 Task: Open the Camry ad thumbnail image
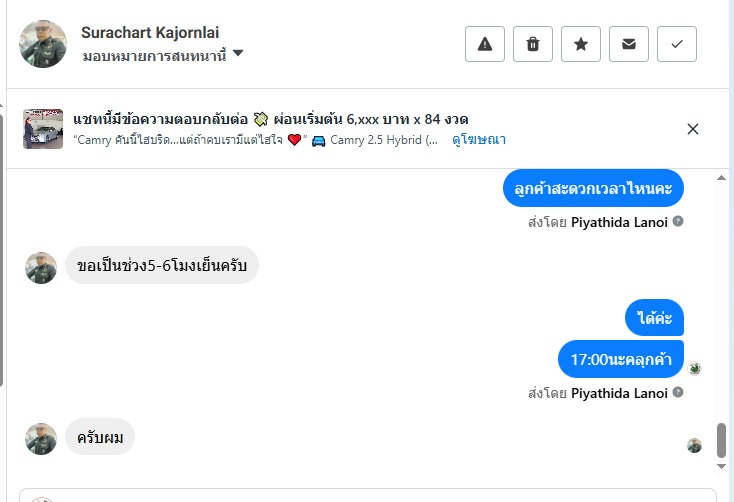(x=43, y=129)
